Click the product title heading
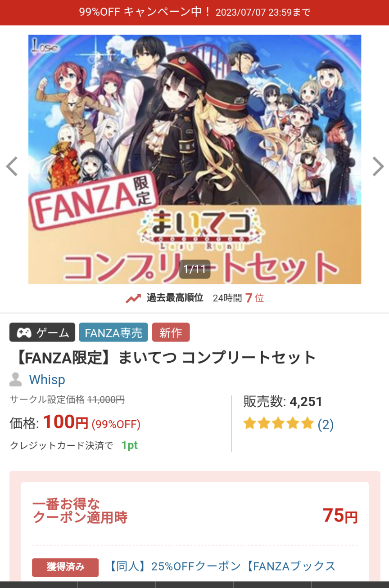Screen dimensions: 389x588 [163, 358]
